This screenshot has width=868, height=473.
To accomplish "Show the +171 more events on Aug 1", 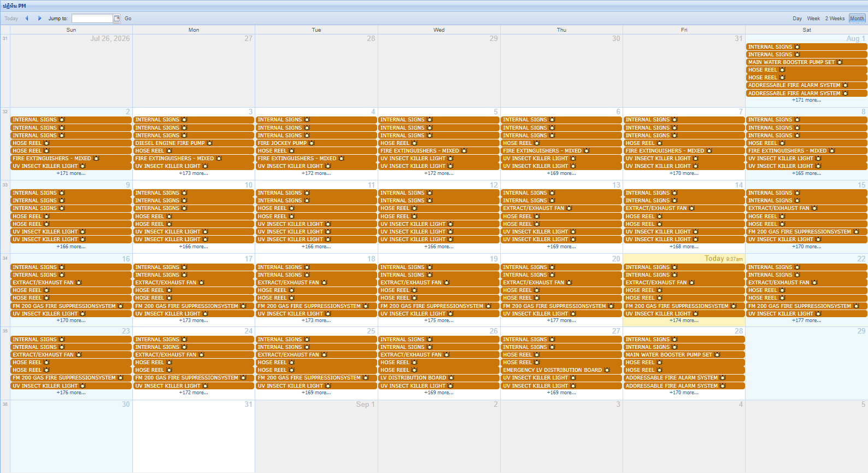I will pos(806,100).
